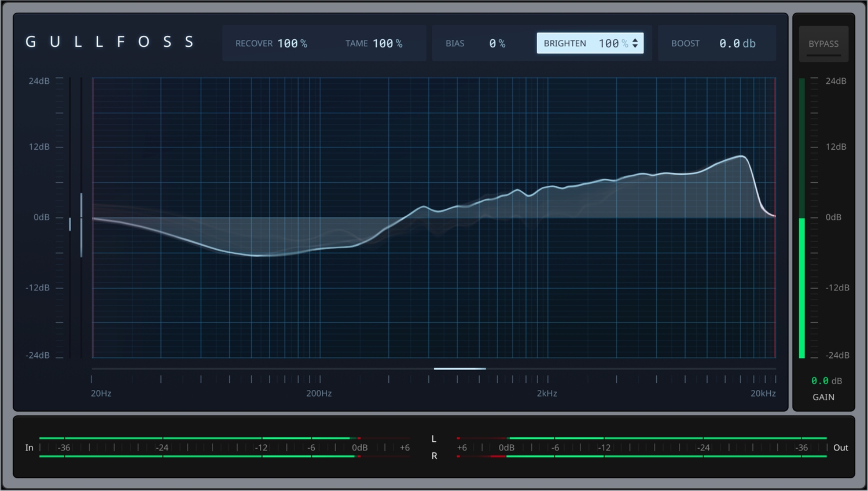The height and width of the screenshot is (491, 868).
Task: Click the input L channel level meter
Action: click(x=197, y=438)
